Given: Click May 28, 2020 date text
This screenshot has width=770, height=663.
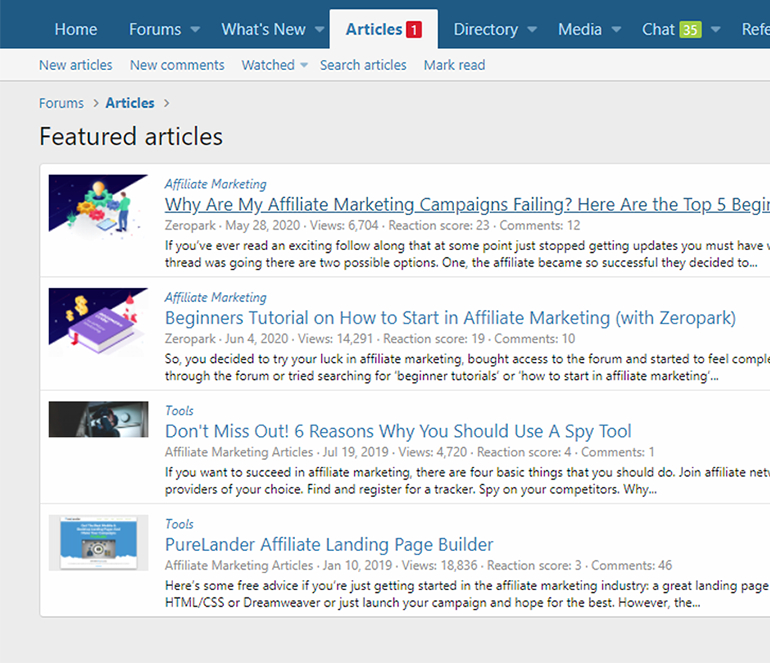Looking at the screenshot, I should [262, 225].
